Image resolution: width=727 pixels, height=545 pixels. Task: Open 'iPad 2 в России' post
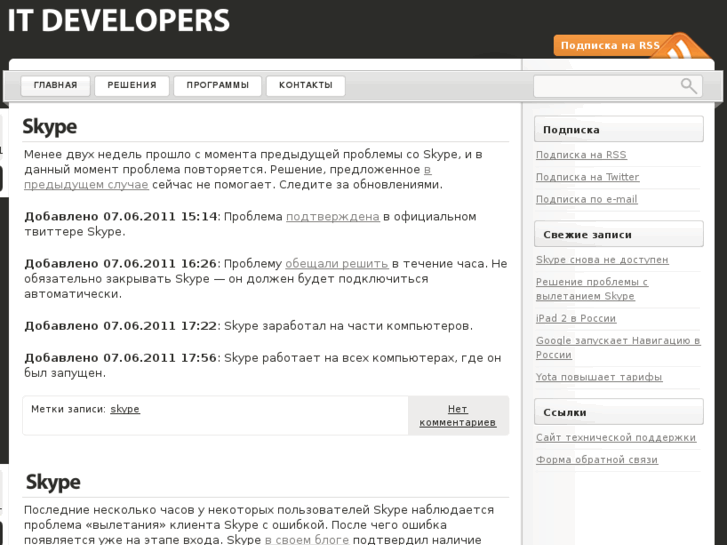point(576,319)
